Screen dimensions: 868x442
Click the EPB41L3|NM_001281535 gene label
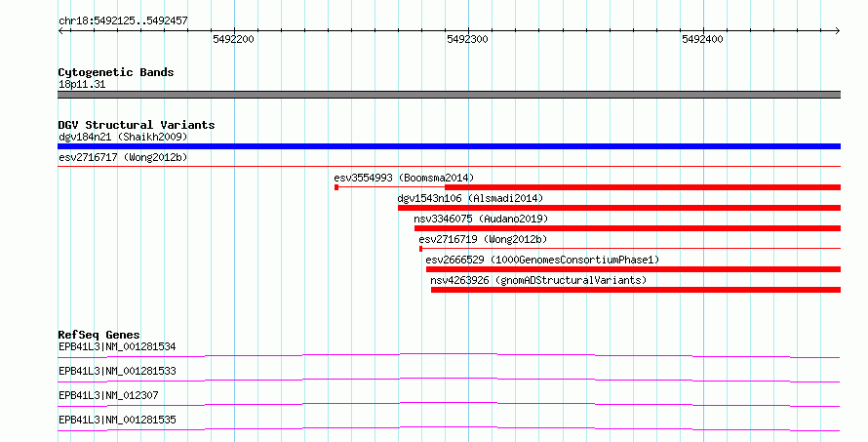pyautogui.click(x=117, y=420)
